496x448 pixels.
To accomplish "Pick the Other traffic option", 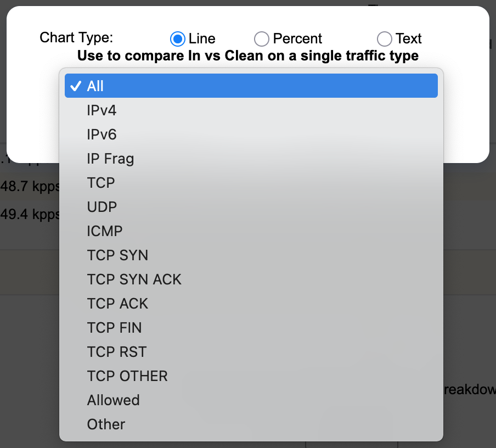I will click(251, 424).
